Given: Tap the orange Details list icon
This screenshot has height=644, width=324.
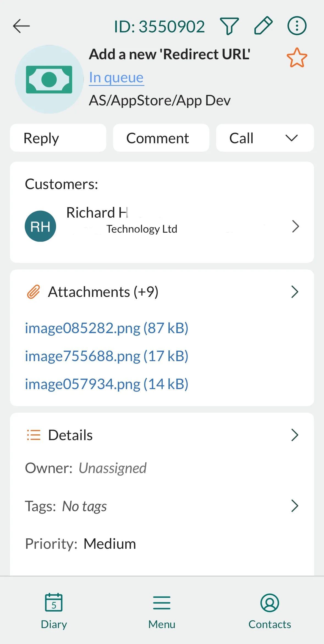Looking at the screenshot, I should click(34, 435).
